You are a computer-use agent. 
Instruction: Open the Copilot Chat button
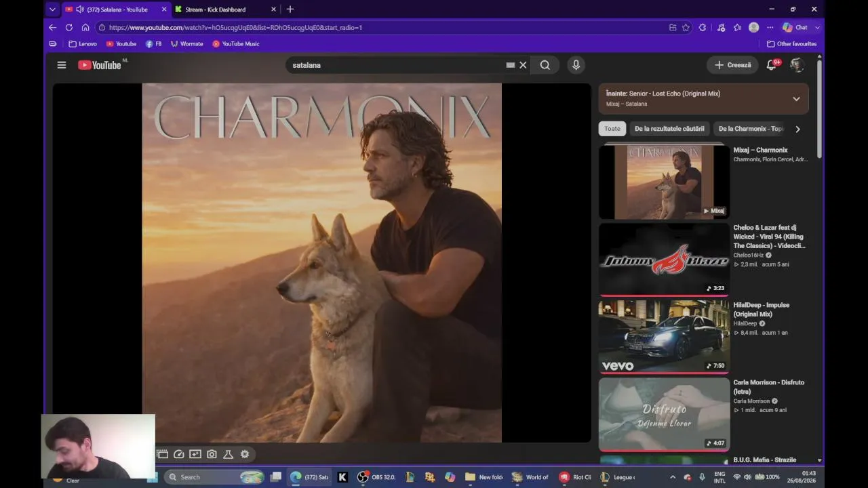[x=795, y=28]
